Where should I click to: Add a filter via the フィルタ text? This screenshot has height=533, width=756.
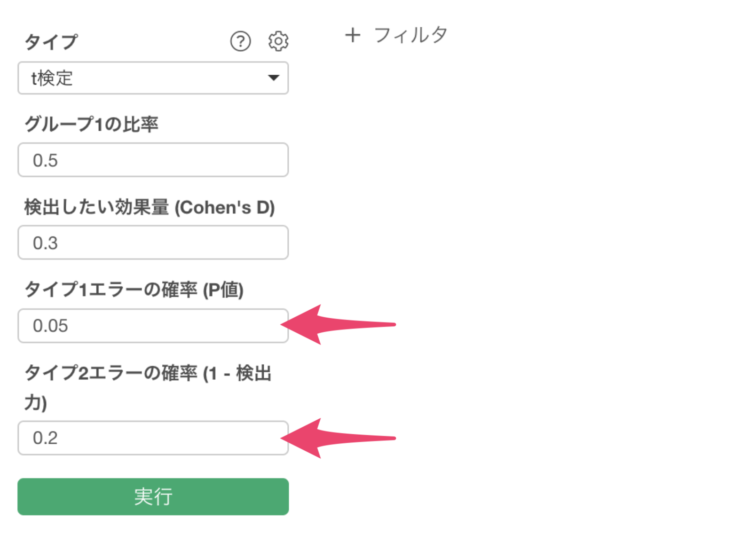(410, 35)
